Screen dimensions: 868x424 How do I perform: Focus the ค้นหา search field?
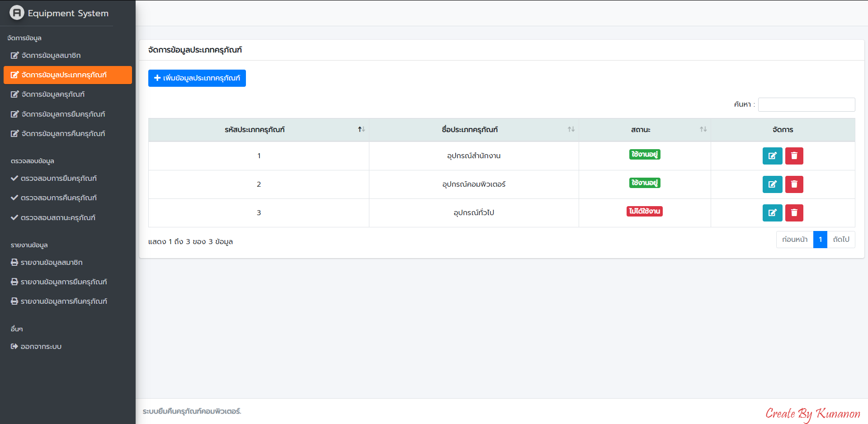pyautogui.click(x=806, y=104)
